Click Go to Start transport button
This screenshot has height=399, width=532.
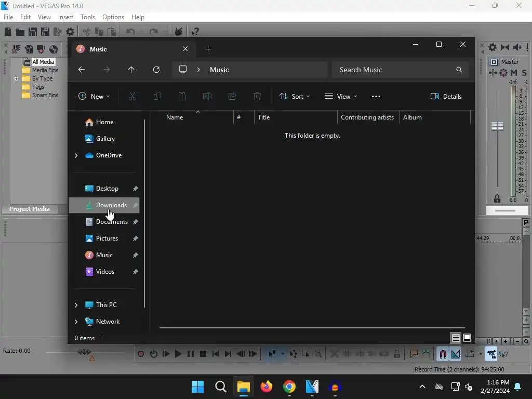pos(216,354)
